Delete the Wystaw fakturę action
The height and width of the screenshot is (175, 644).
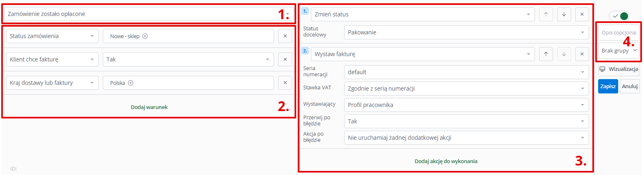[582, 54]
